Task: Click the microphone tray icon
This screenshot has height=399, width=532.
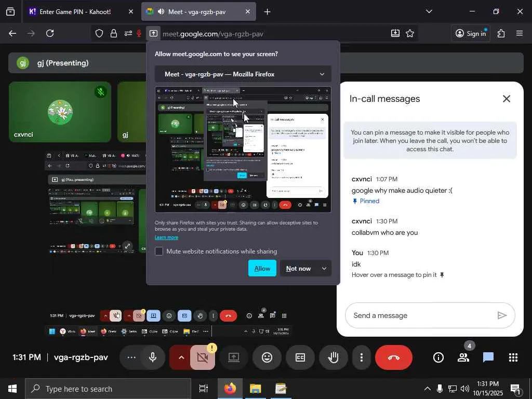Action: pos(440,389)
